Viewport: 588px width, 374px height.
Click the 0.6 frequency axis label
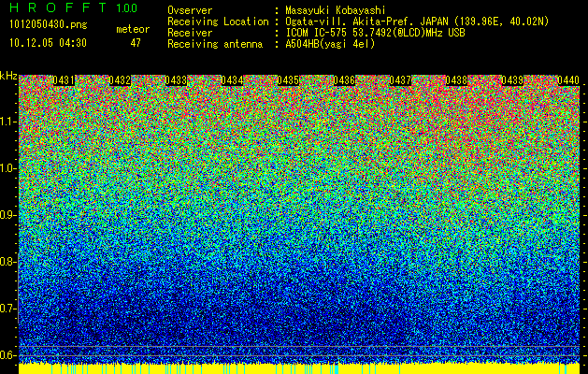7,355
